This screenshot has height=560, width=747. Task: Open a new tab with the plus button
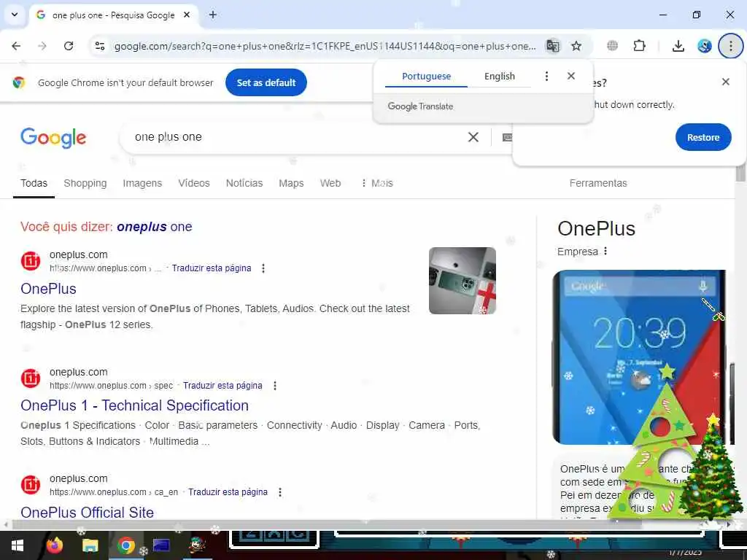pos(213,15)
